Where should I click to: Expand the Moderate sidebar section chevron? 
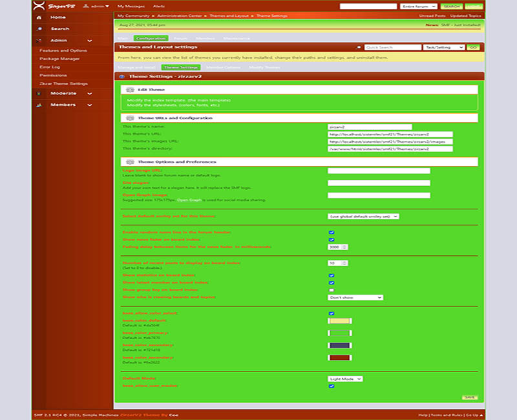tap(90, 94)
